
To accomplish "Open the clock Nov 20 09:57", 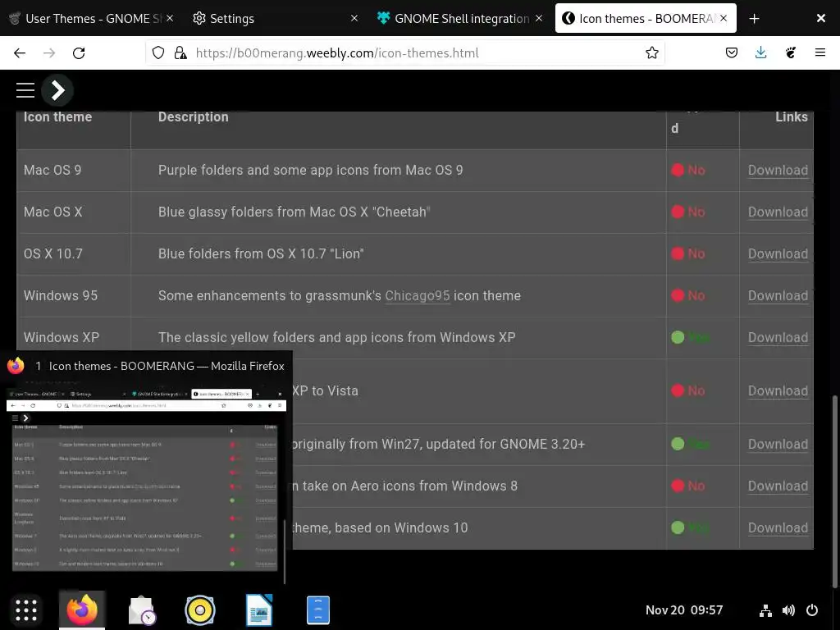I will 684,610.
